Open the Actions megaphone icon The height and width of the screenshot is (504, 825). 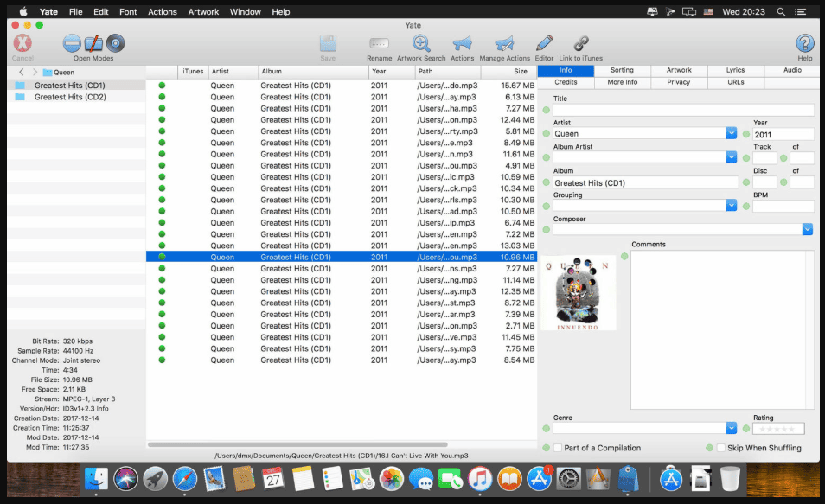462,43
